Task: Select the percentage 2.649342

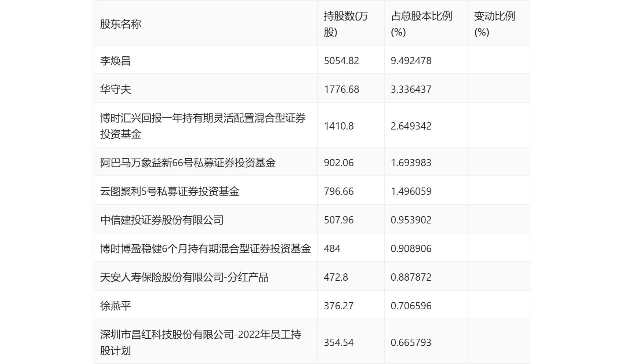Action: 411,126
